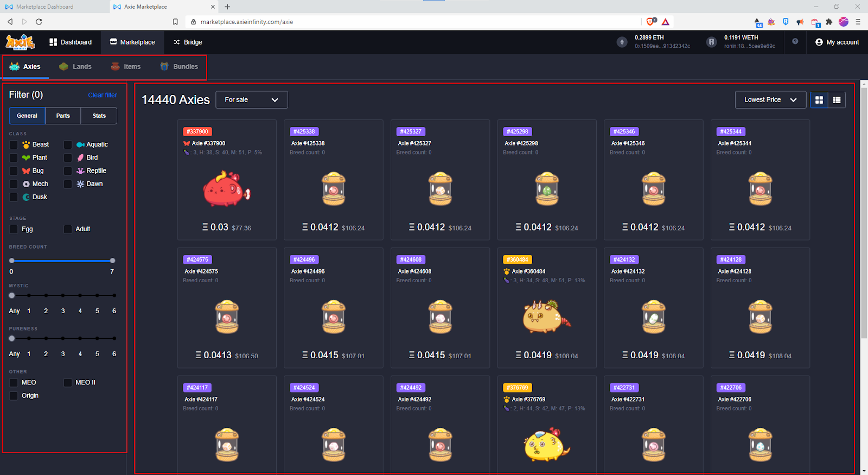Click the Pureness slider handle at Any
The width and height of the screenshot is (868, 475).
(x=12, y=338)
